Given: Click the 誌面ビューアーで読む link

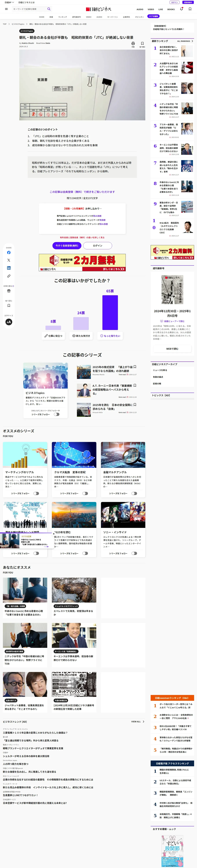Looking at the screenshot, I should [172, 321].
